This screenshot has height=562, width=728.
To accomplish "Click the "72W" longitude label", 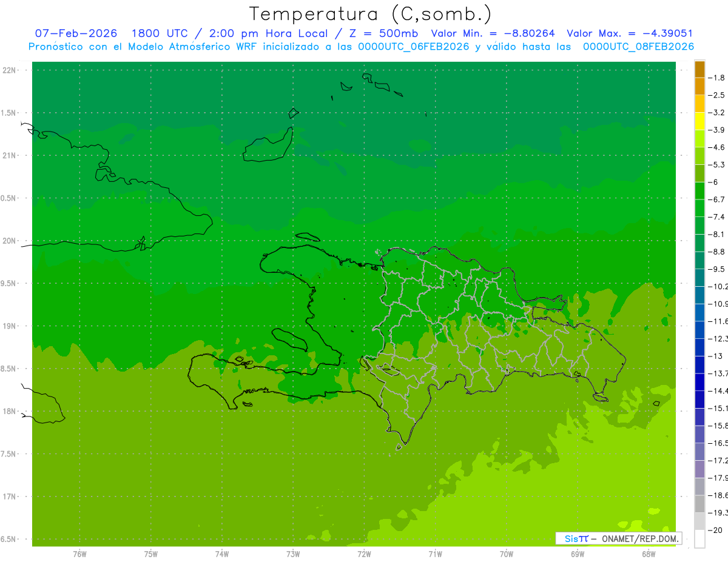I will [364, 554].
